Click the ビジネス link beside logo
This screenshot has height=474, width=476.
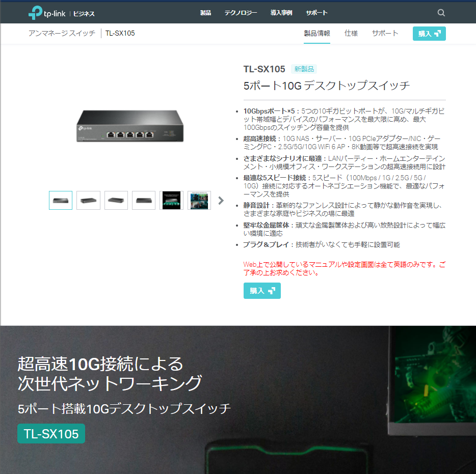coord(84,14)
